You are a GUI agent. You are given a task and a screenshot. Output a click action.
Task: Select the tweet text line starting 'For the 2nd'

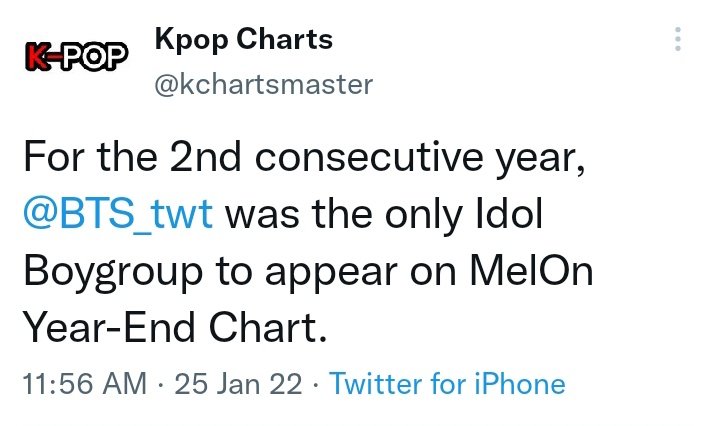pyautogui.click(x=304, y=158)
